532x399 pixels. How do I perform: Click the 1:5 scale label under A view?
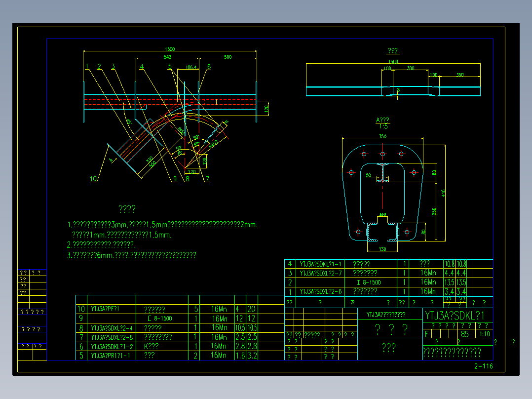pyautogui.click(x=383, y=126)
